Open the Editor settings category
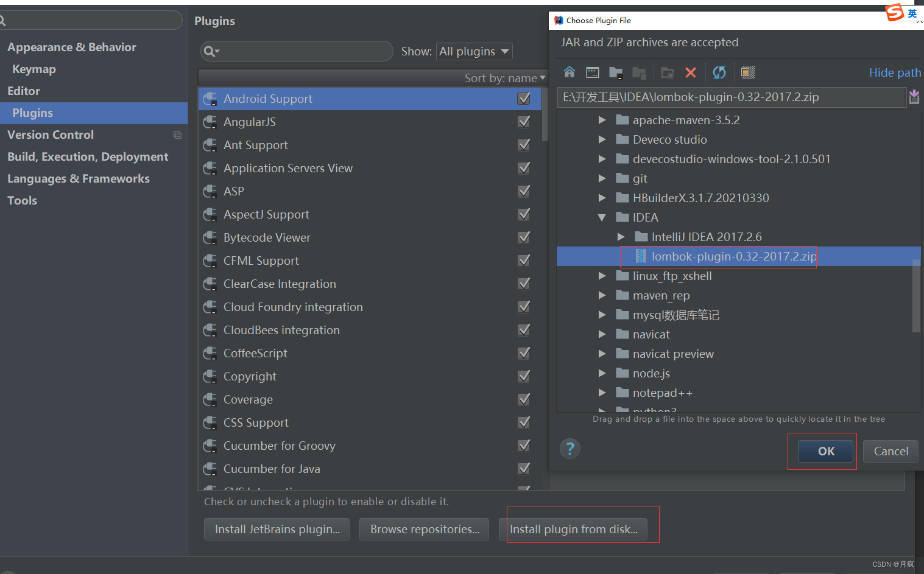Image resolution: width=924 pixels, height=574 pixels. coord(24,91)
